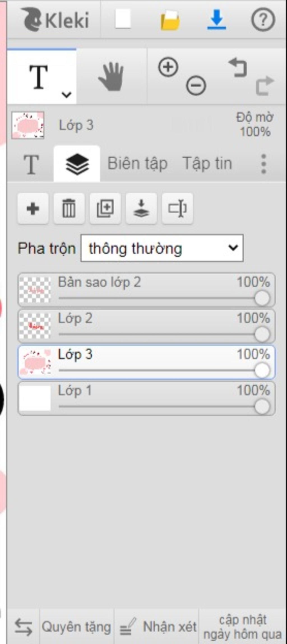The image size is (287, 644).
Task: Open the import image folder icon
Action: [170, 20]
